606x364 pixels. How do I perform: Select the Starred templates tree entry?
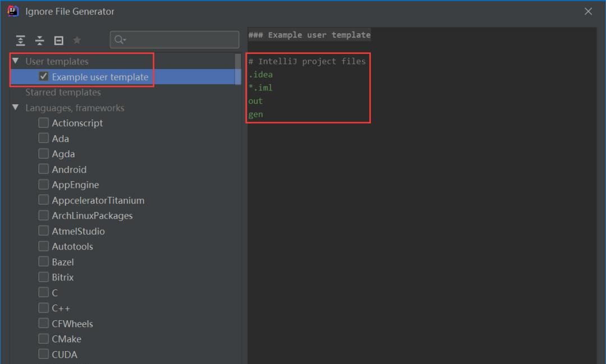(x=63, y=93)
